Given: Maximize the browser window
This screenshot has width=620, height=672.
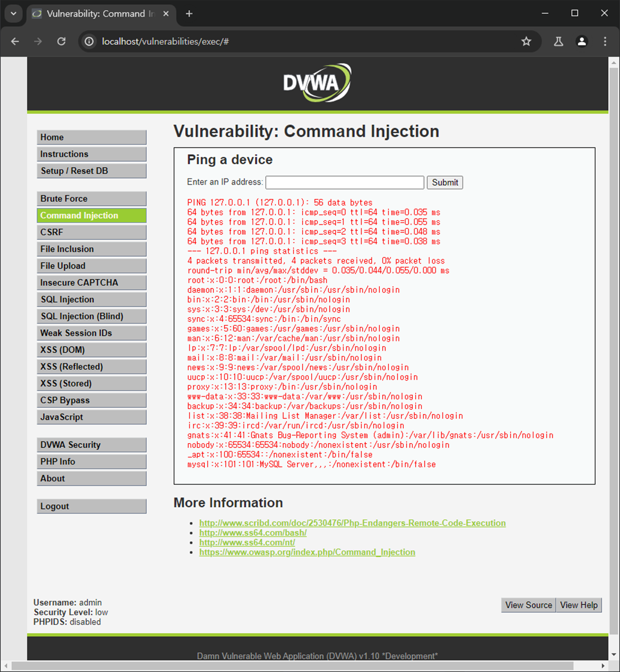Looking at the screenshot, I should 575,13.
